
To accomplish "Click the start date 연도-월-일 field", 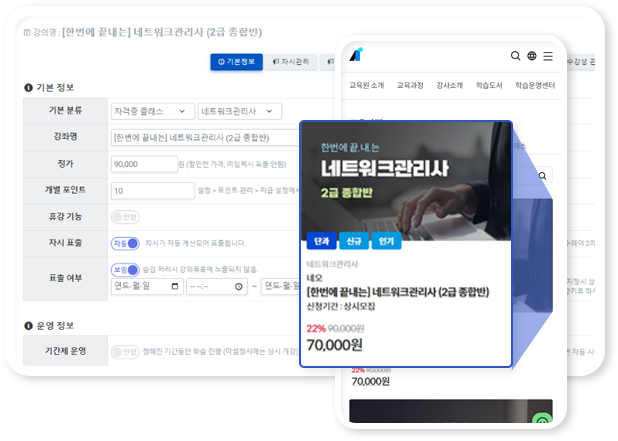I will click(x=147, y=286).
